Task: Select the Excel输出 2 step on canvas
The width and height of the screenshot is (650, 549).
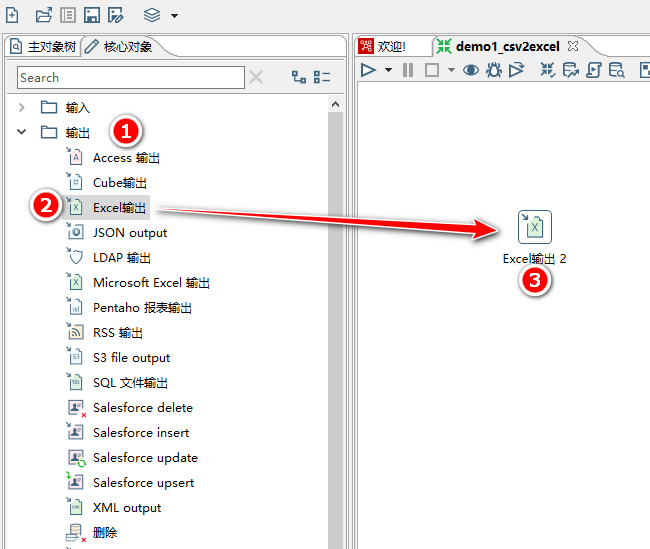Action: [x=535, y=227]
